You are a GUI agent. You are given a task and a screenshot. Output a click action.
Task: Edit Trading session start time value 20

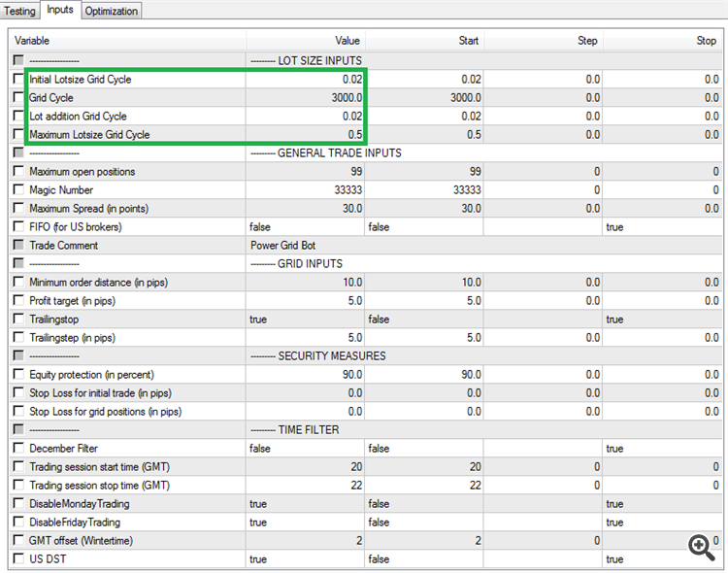click(306, 466)
